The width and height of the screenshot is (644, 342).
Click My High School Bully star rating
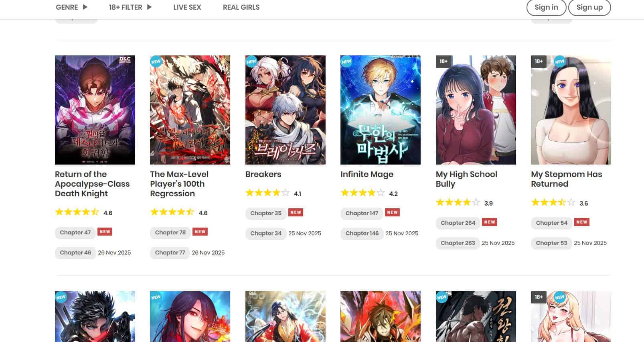[458, 203]
